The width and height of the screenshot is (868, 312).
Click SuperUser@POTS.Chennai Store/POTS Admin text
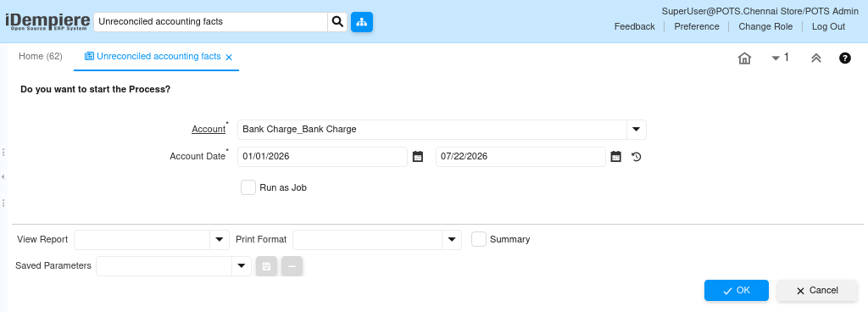click(x=760, y=11)
